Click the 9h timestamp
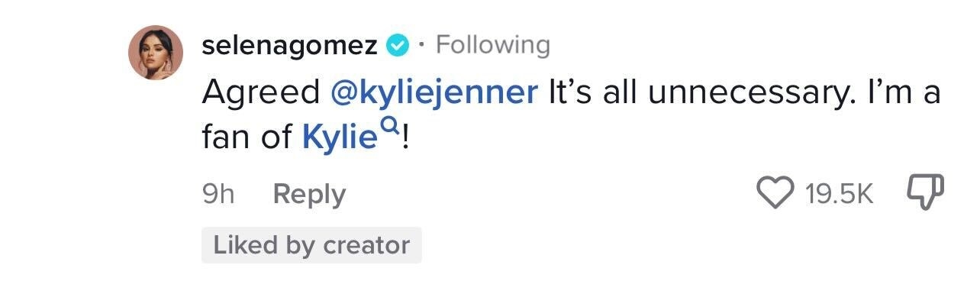This screenshot has width=980, height=281. 218,194
